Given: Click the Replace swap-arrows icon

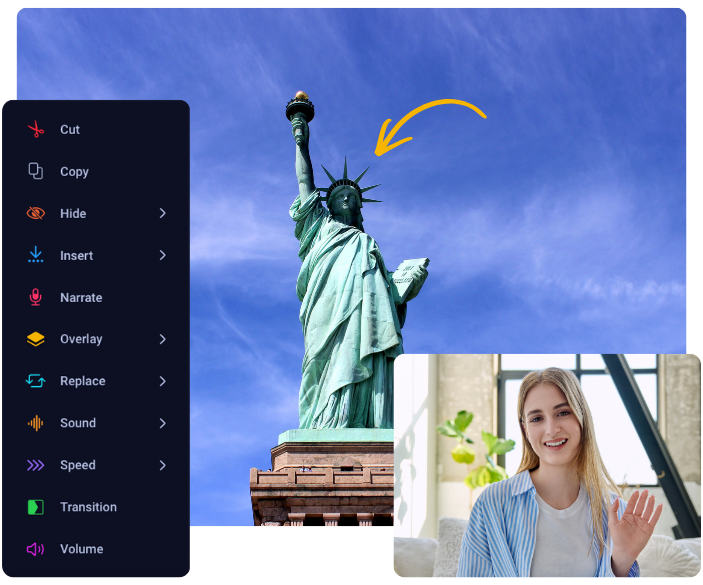Looking at the screenshot, I should tap(35, 381).
